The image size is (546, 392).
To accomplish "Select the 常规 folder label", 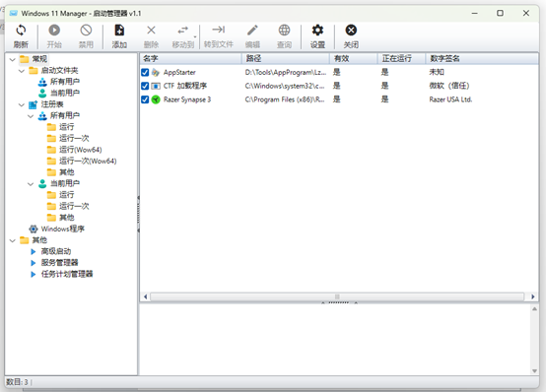I will pyautogui.click(x=39, y=59).
